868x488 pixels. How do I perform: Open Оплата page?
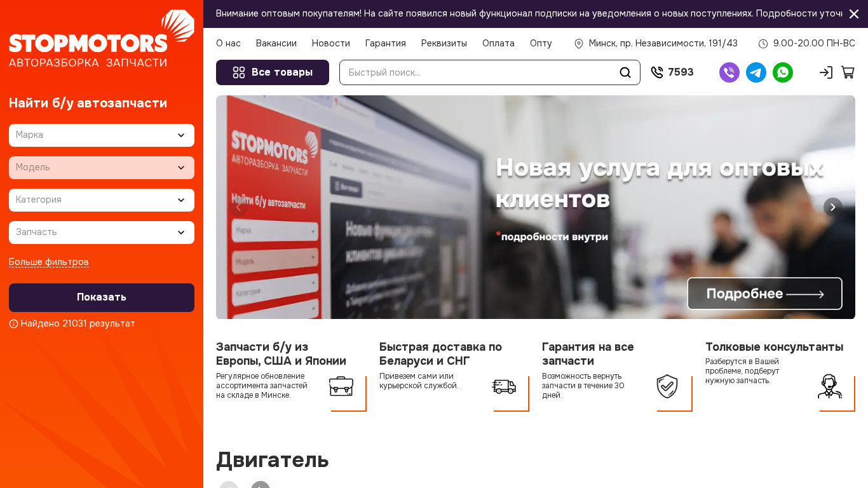(498, 44)
